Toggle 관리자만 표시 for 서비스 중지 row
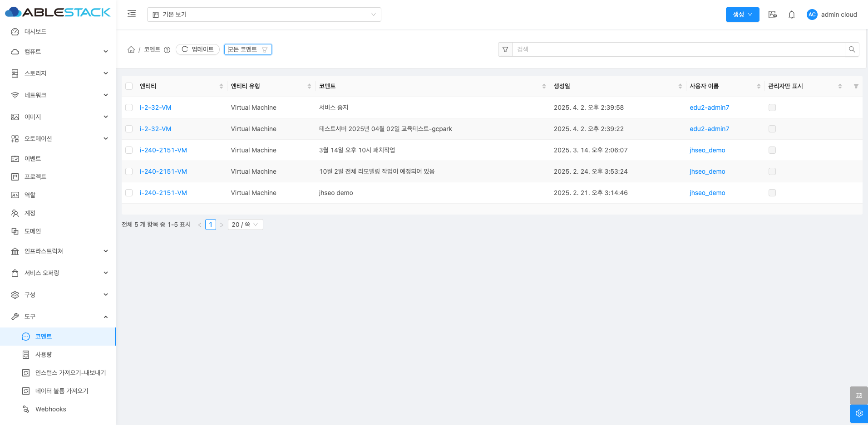 (x=772, y=107)
